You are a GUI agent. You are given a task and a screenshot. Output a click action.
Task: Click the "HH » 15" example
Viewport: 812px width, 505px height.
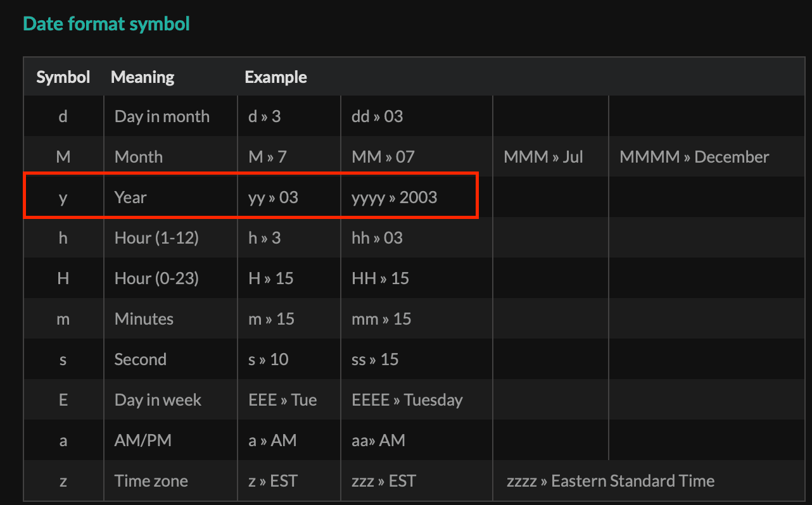(380, 278)
